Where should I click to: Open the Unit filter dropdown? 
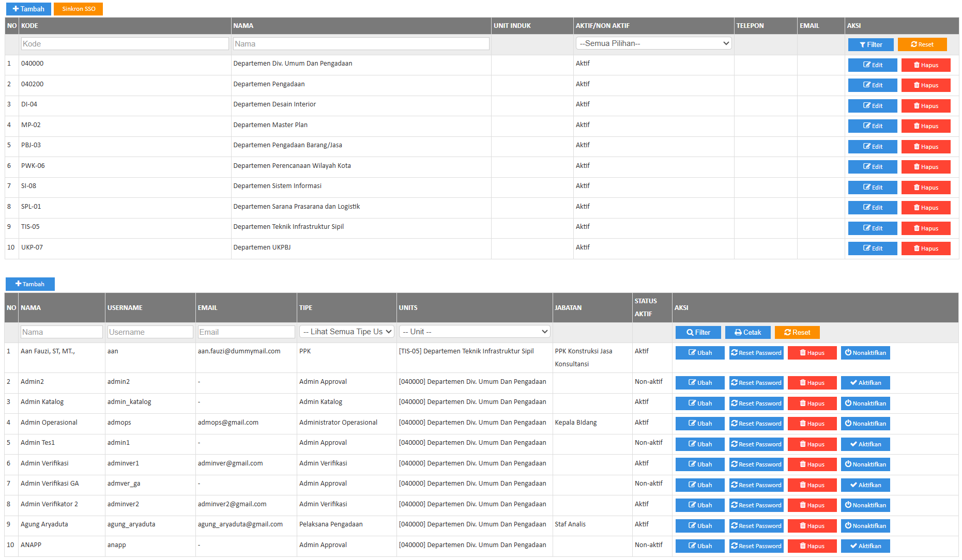[x=475, y=332]
